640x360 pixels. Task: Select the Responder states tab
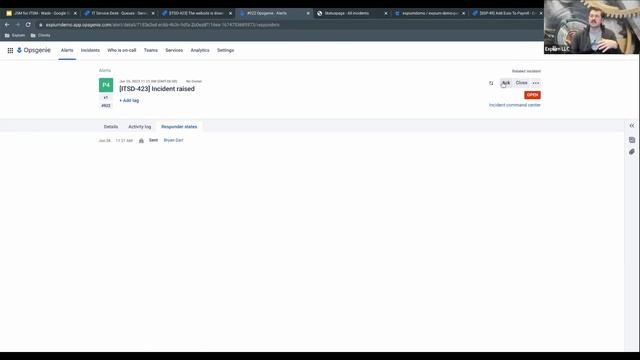[179, 127]
